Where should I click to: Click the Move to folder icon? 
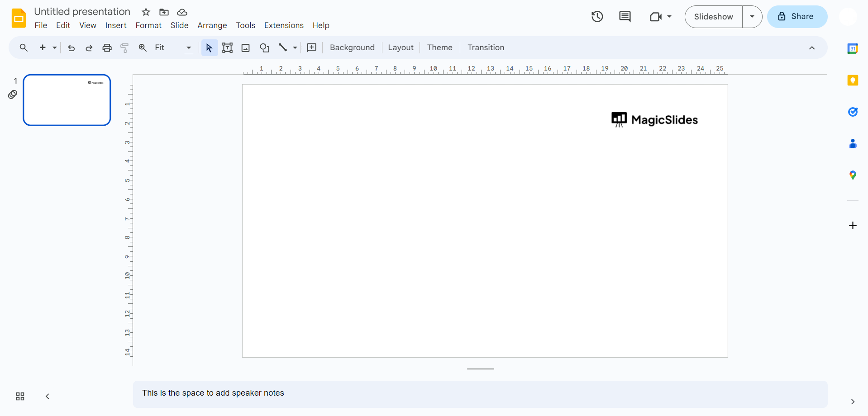164,12
